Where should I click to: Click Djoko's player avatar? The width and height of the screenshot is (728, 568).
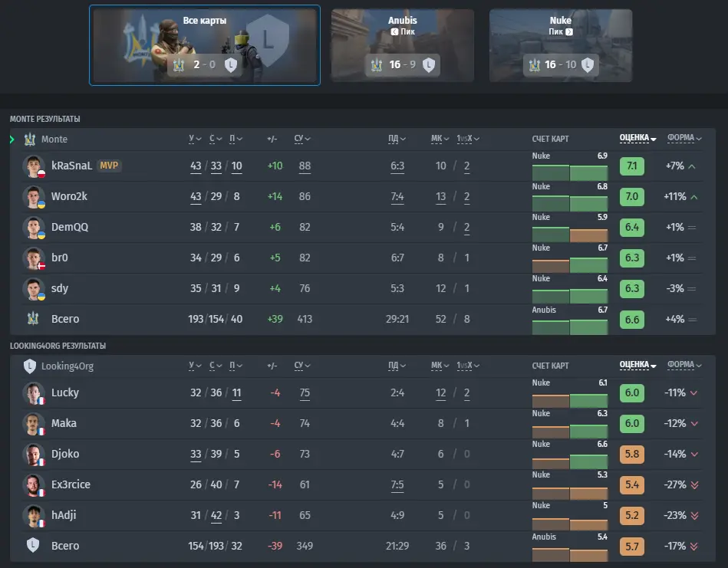coord(34,455)
